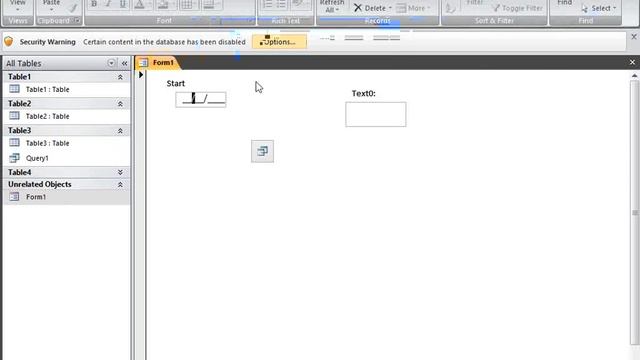Click the record selector arrow on Form1
This screenshot has width=640, height=360.
(x=141, y=75)
